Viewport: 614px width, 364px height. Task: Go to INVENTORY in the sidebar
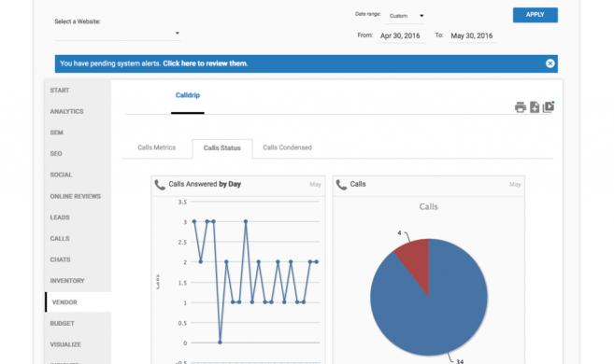67,281
